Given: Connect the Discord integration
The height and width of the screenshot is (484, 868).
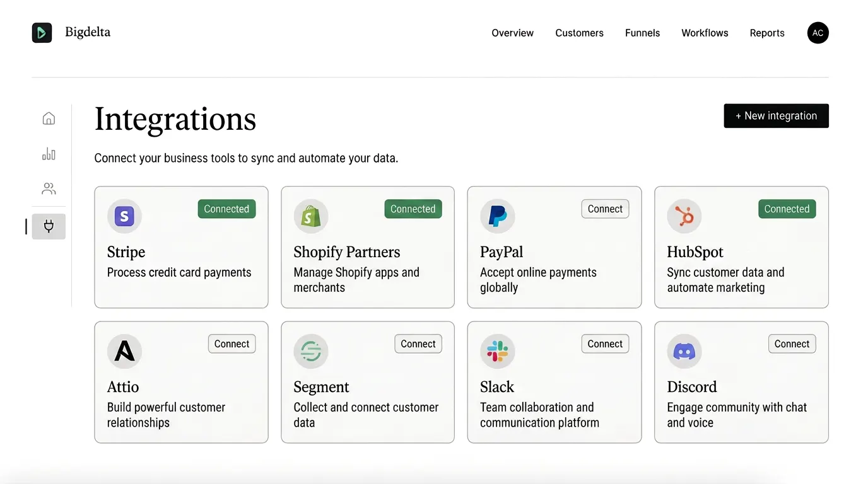Looking at the screenshot, I should pyautogui.click(x=792, y=344).
